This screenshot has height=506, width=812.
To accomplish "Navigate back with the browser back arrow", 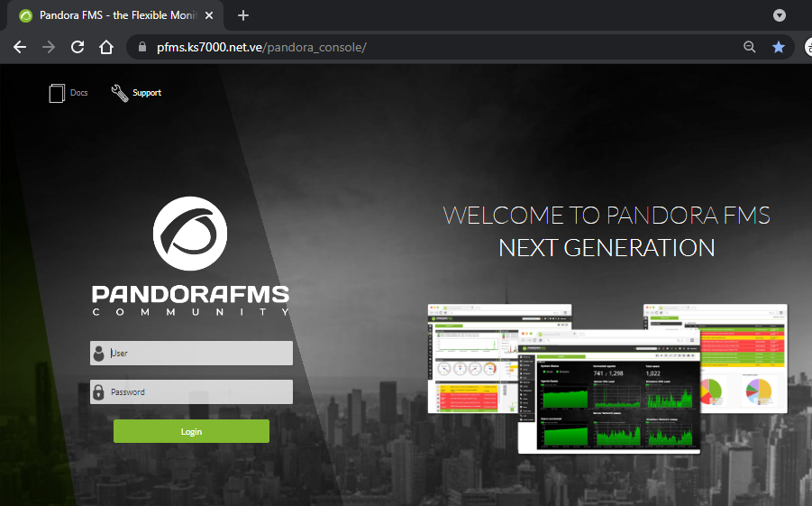I will (20, 48).
